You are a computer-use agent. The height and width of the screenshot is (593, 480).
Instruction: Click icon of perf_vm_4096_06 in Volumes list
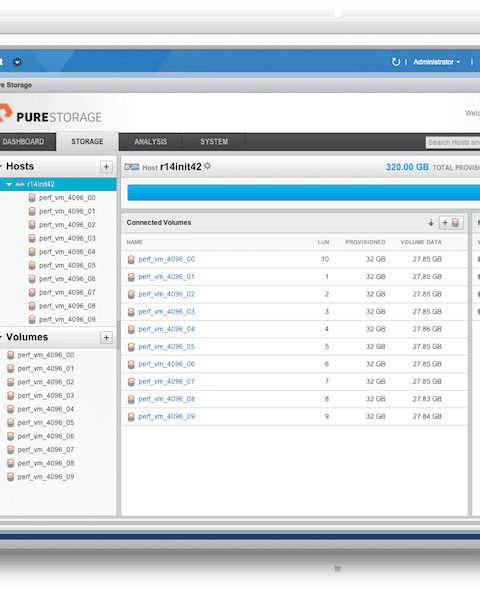click(11, 436)
